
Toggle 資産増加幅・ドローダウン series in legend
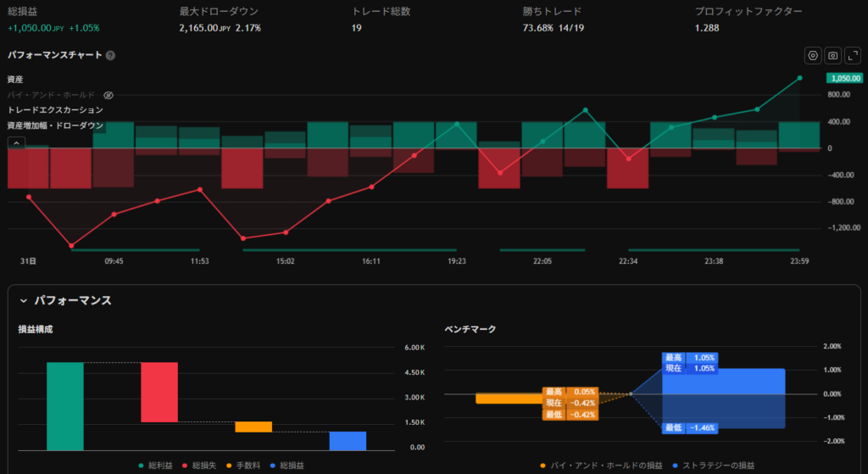55,125
